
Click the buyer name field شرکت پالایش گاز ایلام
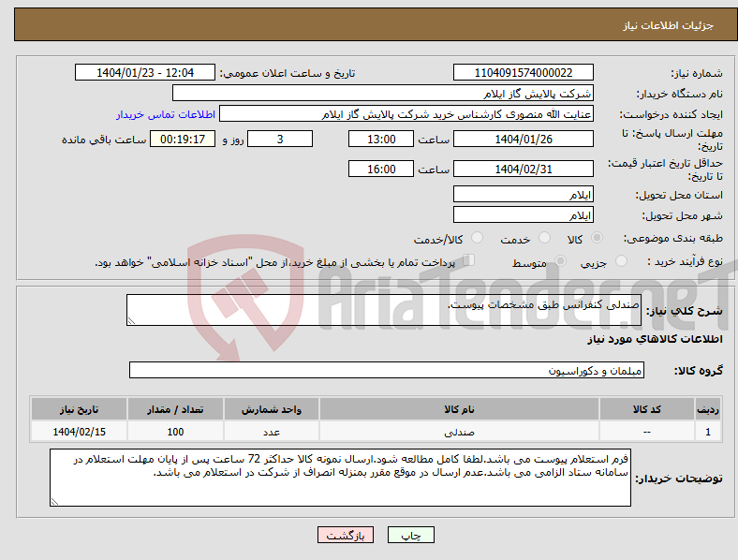tap(383, 93)
